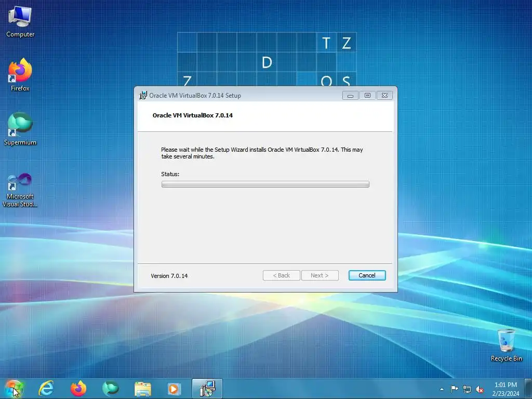Open Windows Explorer from the taskbar
The width and height of the screenshot is (532, 399).
(143, 389)
